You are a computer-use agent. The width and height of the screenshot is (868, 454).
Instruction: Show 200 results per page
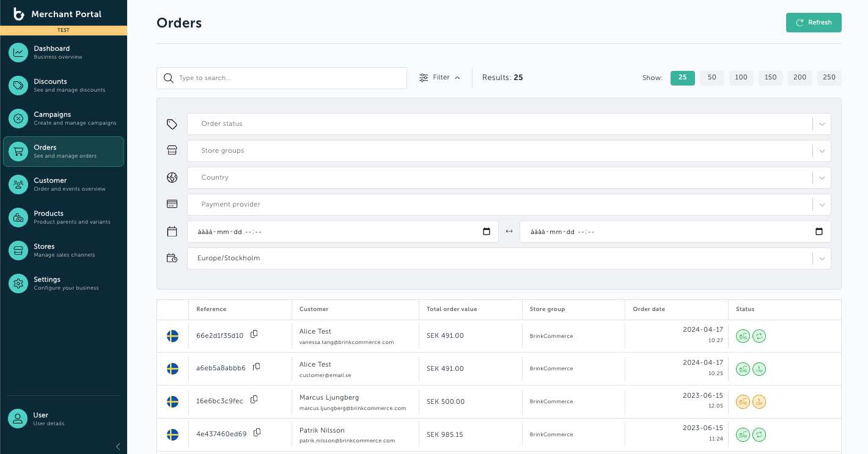800,78
